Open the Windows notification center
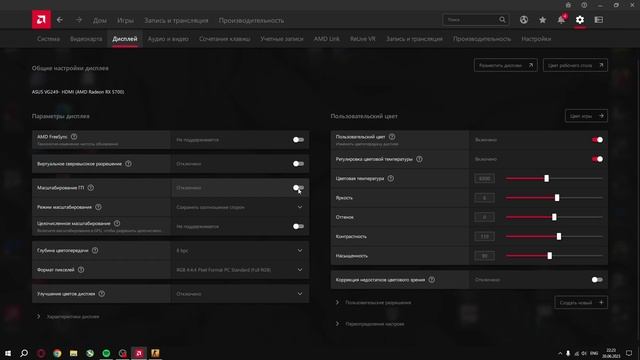The height and width of the screenshot is (360, 640). point(629,353)
